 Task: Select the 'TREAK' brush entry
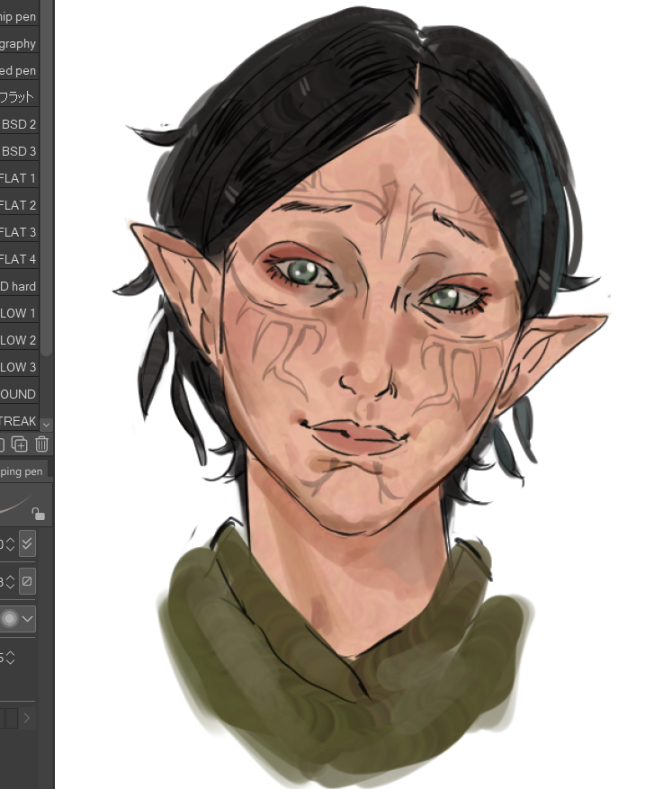click(19, 421)
